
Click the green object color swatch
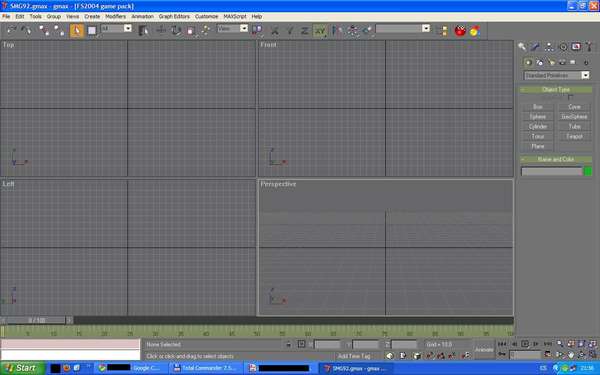click(588, 171)
